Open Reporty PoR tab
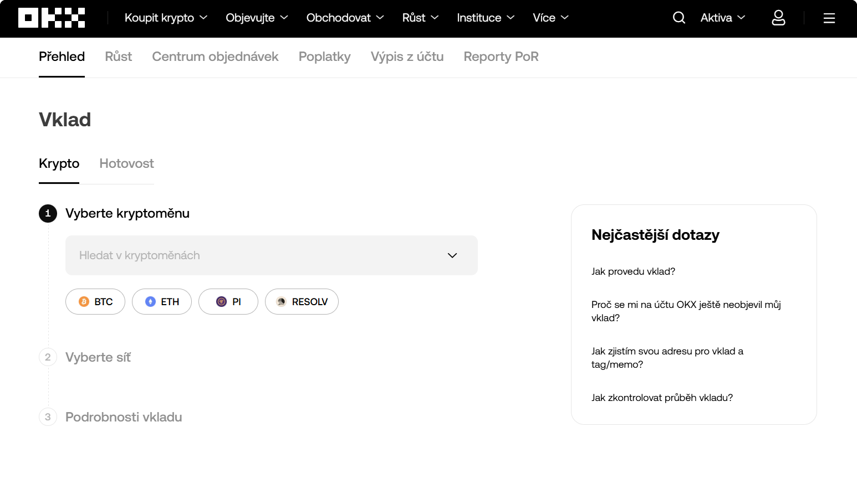 [x=501, y=57]
